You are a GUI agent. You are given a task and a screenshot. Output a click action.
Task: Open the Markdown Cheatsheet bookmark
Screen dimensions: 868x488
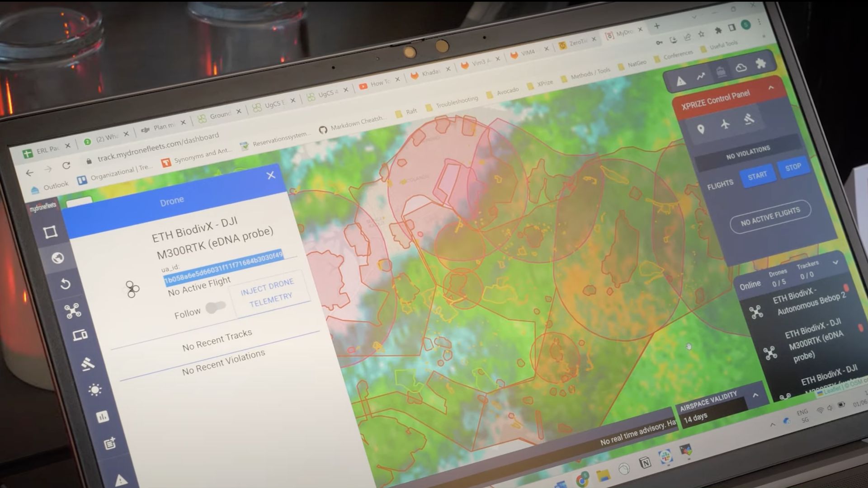(353, 124)
